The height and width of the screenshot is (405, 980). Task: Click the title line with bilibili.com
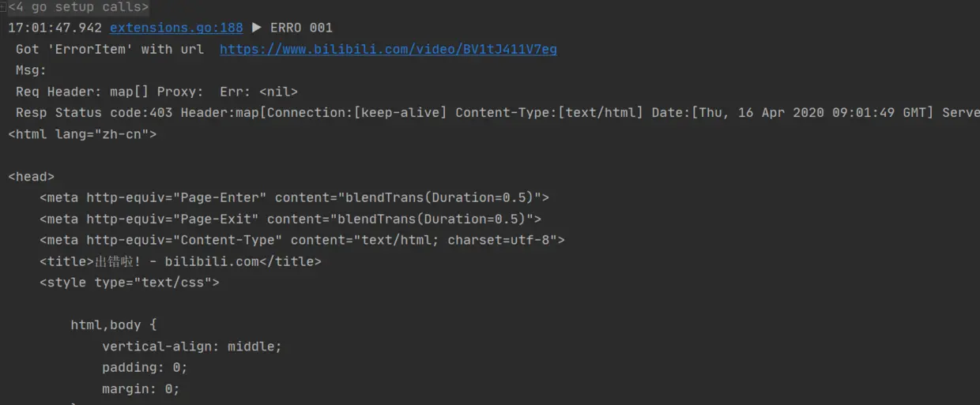click(180, 261)
